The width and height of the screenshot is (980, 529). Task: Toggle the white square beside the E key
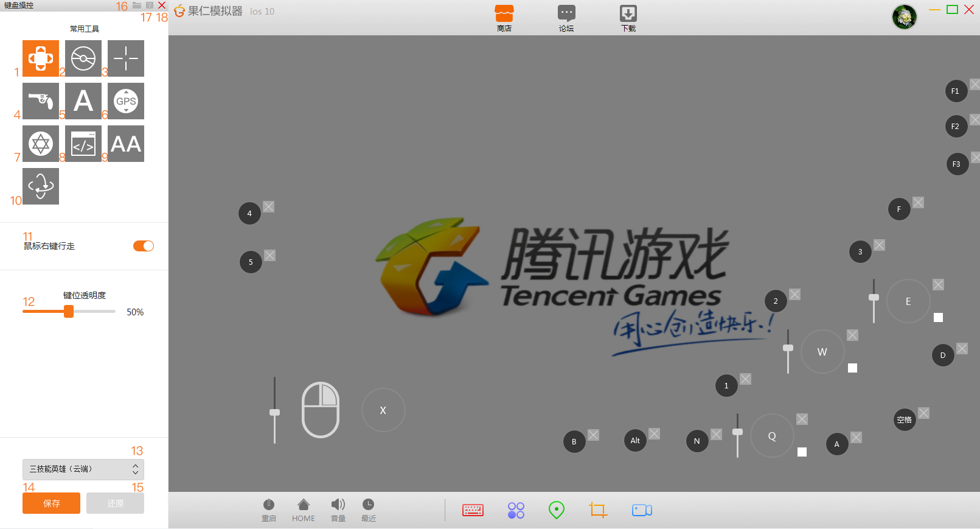pos(939,317)
